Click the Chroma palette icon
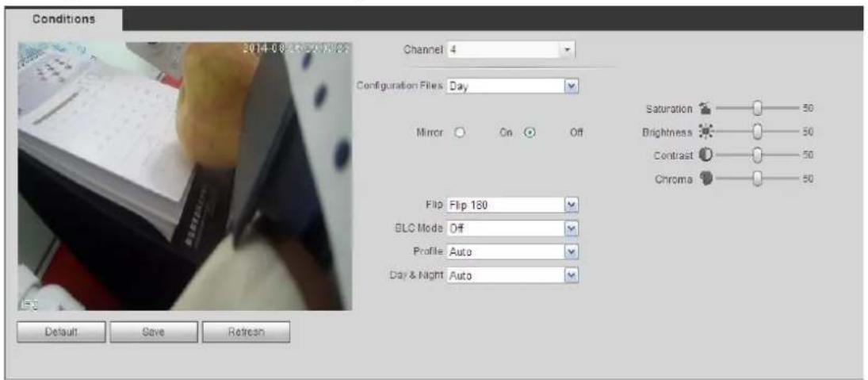This screenshot has width=868, height=380. (x=705, y=178)
